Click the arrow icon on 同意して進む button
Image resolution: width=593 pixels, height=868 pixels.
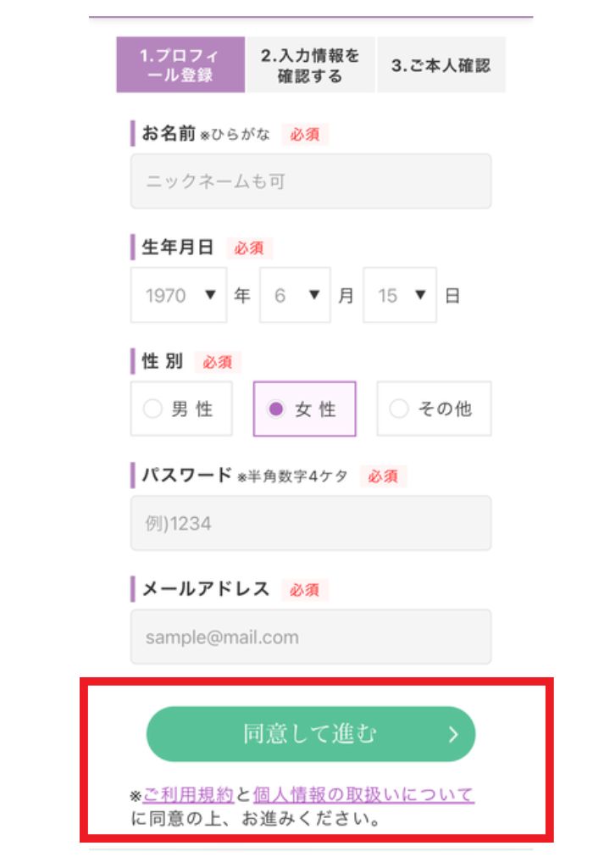453,734
